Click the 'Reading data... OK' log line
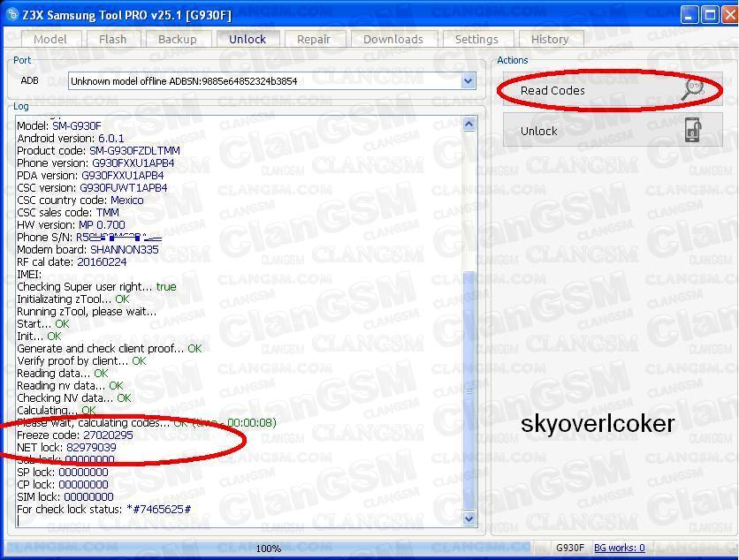739x560 pixels. 63,373
